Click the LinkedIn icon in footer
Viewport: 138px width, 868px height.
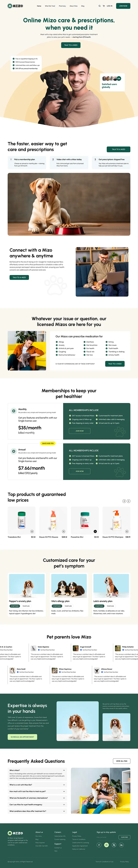pos(121,845)
